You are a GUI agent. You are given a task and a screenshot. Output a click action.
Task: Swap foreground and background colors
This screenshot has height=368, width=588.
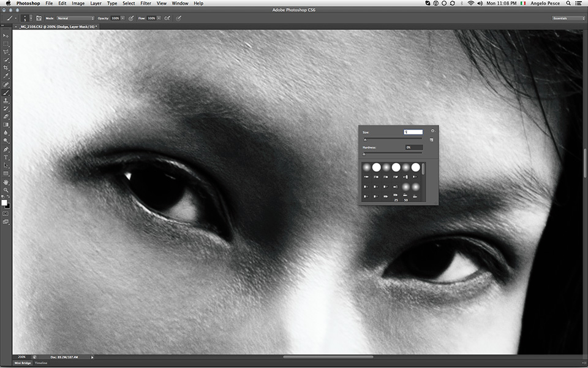[9, 197]
